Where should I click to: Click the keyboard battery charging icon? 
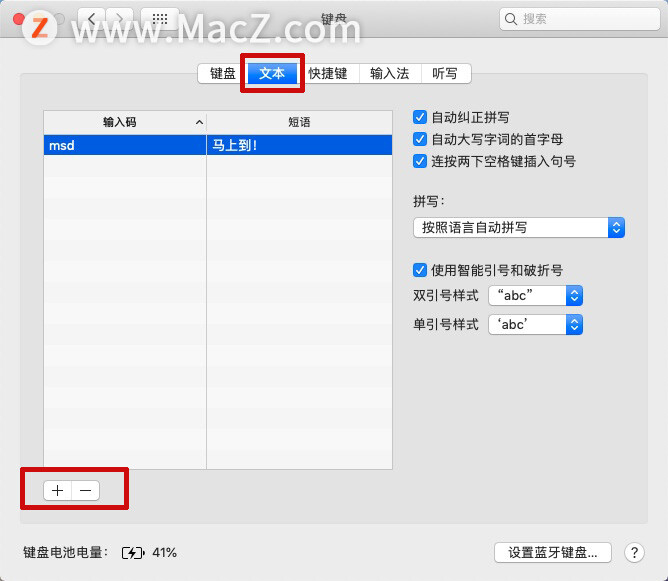click(x=133, y=553)
